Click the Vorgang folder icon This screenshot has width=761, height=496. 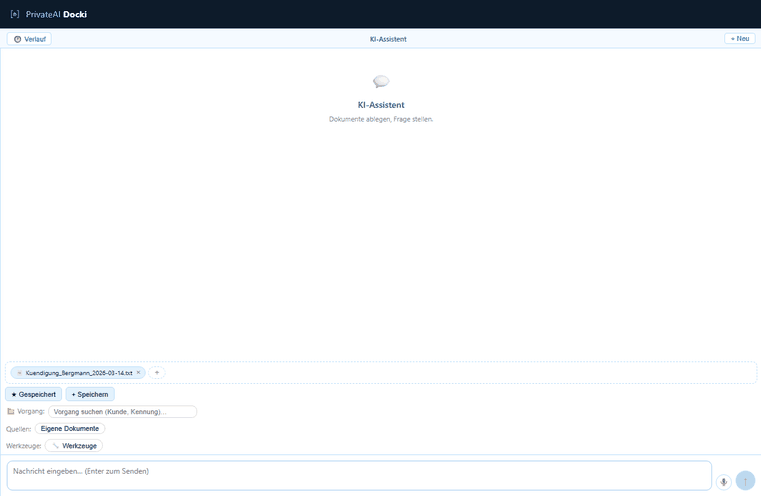coord(11,412)
